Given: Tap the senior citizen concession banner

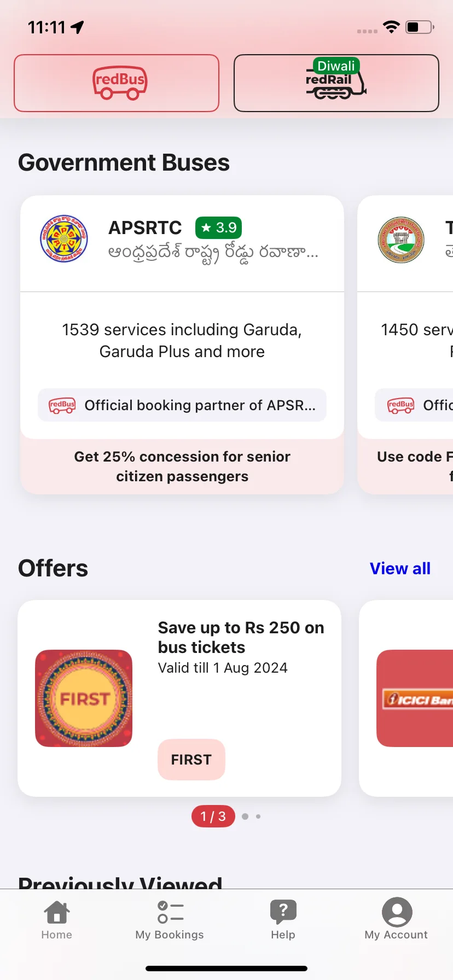Looking at the screenshot, I should [182, 466].
